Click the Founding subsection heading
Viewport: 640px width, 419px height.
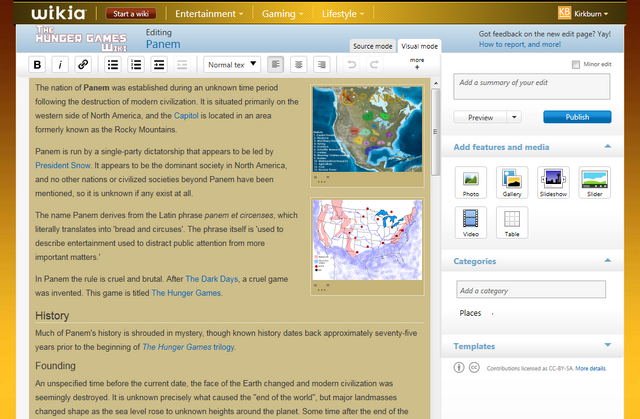55,366
